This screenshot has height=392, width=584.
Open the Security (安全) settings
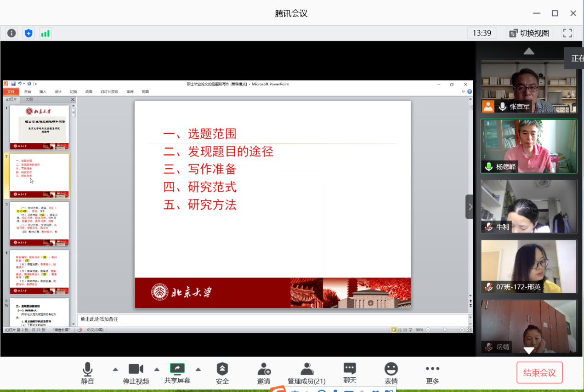click(x=222, y=373)
